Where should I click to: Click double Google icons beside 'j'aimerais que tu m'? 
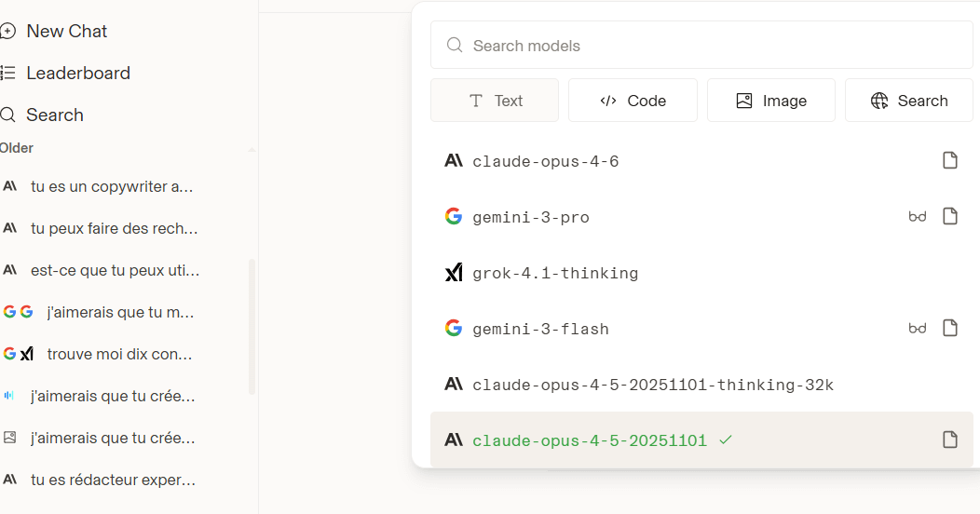click(18, 312)
